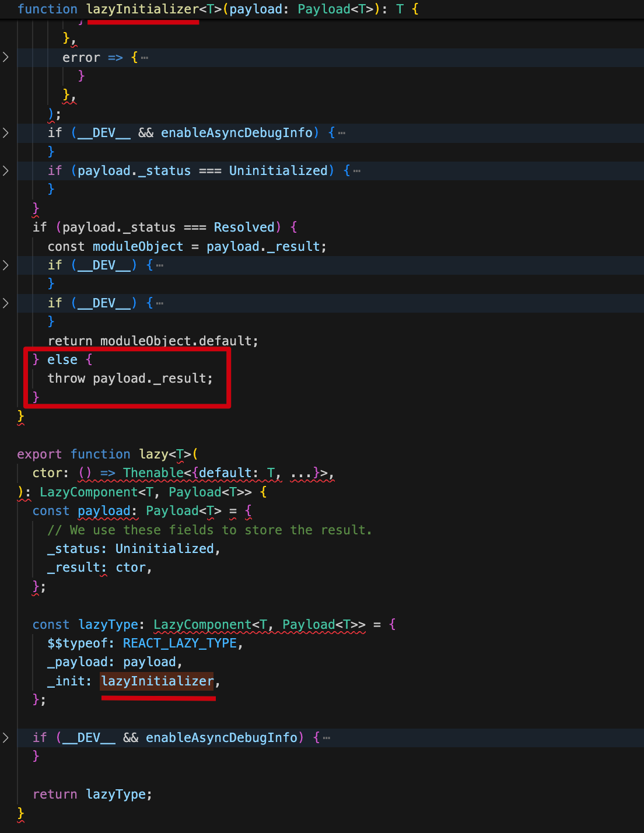The width and height of the screenshot is (644, 833).
Task: Click the ellipsis on the __DEV__ line below const moduleObject
Action: click(160, 265)
